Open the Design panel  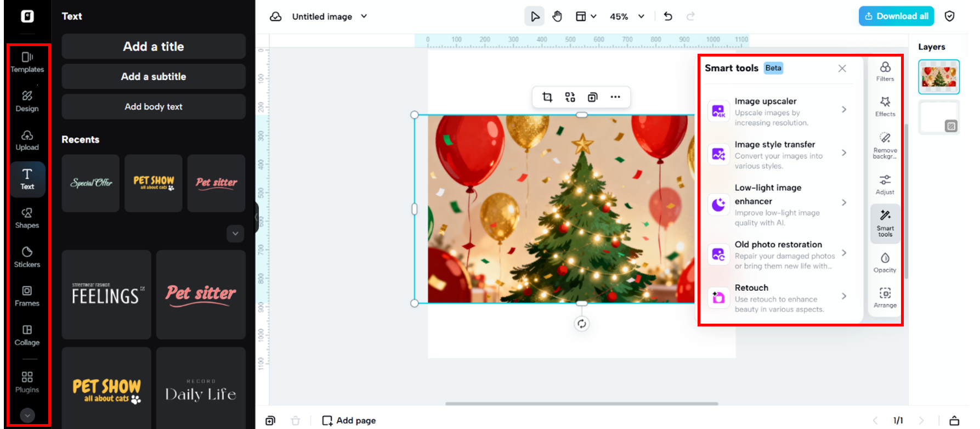pyautogui.click(x=27, y=101)
